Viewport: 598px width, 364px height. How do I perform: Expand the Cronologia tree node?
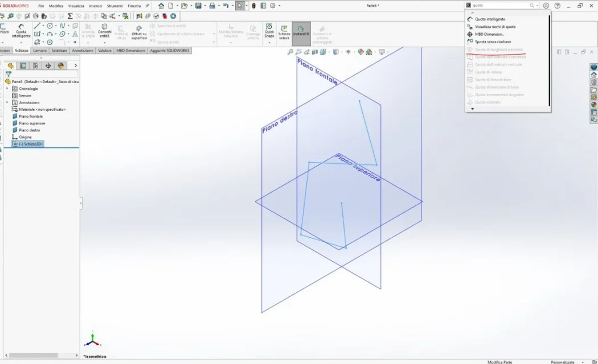[x=7, y=89]
